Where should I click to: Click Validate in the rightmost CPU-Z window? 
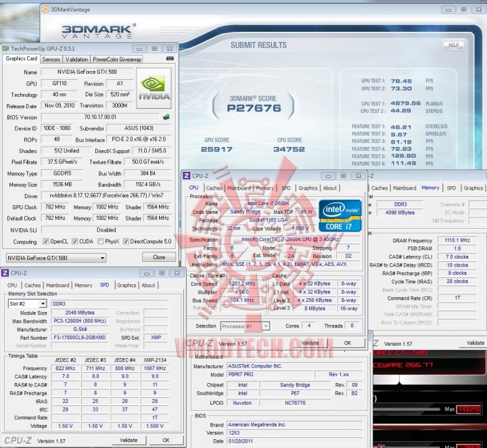(476, 342)
